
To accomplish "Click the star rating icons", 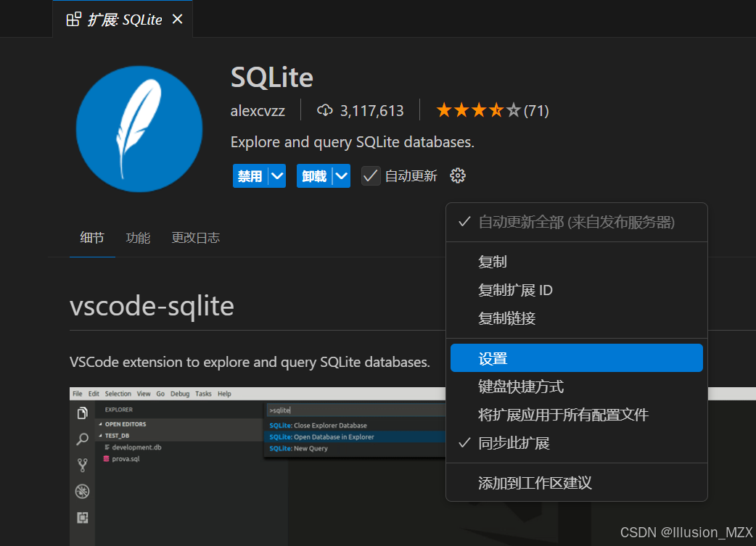I will [x=478, y=110].
